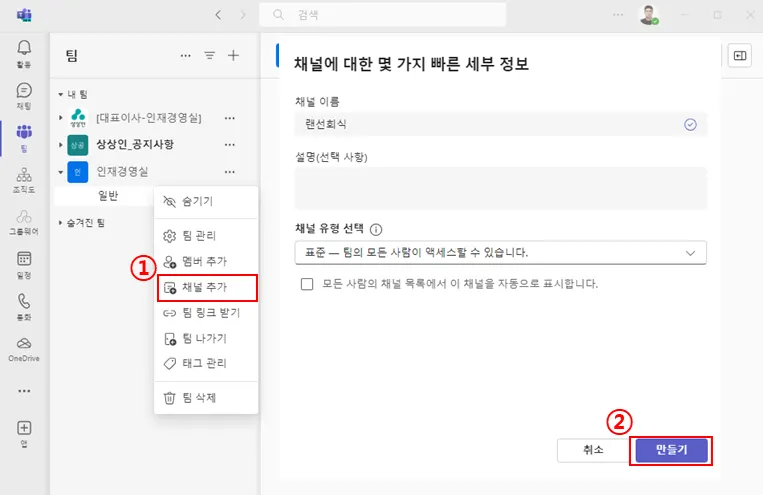The height and width of the screenshot is (495, 763).
Task: Check the auto-show channel for everyone checkbox
Action: coord(307,284)
